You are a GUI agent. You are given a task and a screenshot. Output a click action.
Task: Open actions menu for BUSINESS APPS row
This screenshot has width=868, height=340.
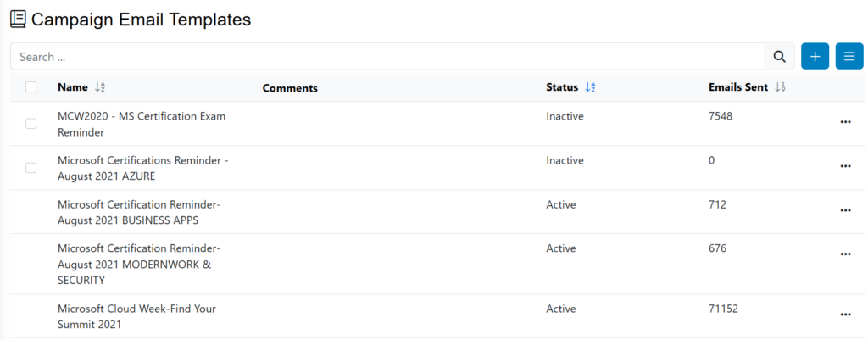point(844,210)
